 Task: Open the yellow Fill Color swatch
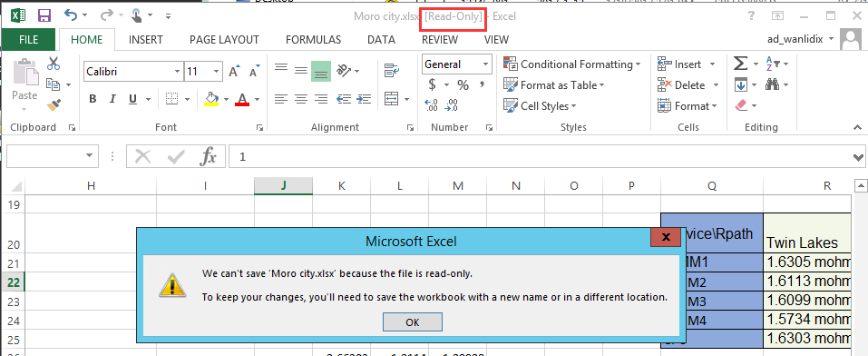point(211,99)
